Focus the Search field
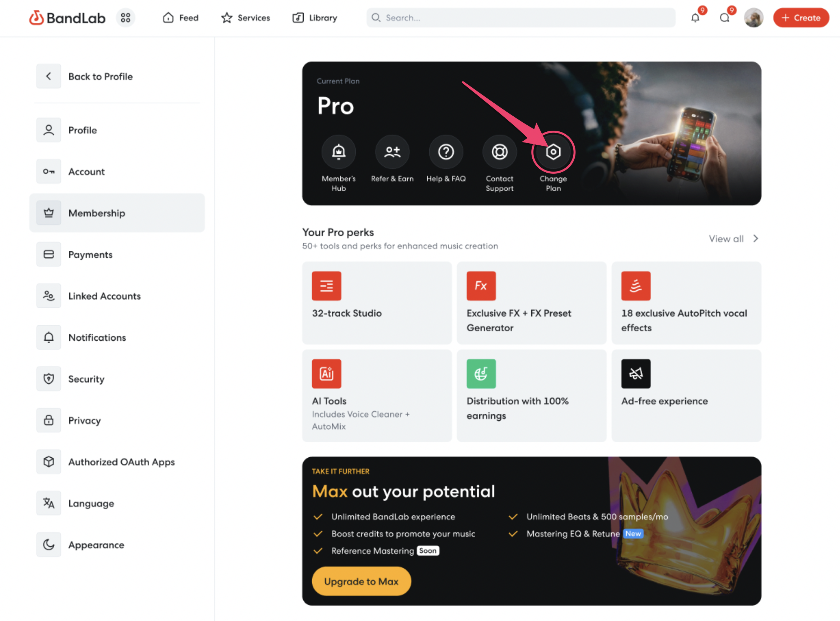 pos(521,18)
